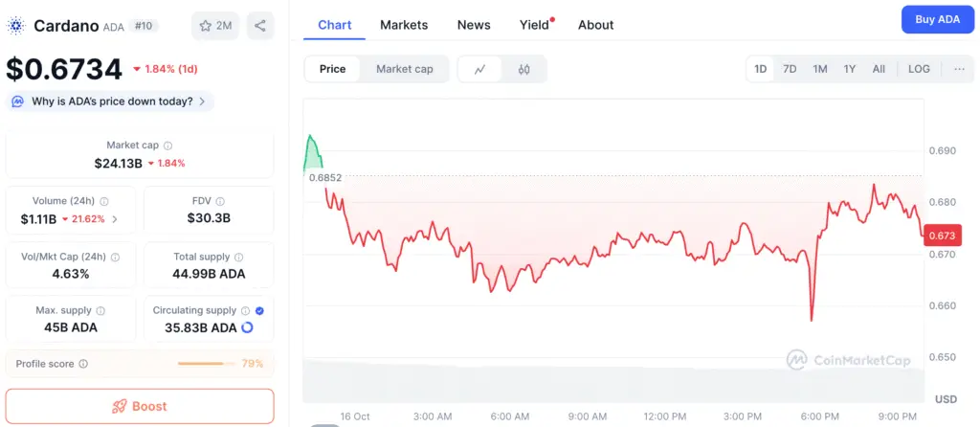Click info icon beside Volume (24h)
This screenshot has width=980, height=427.
tap(104, 202)
